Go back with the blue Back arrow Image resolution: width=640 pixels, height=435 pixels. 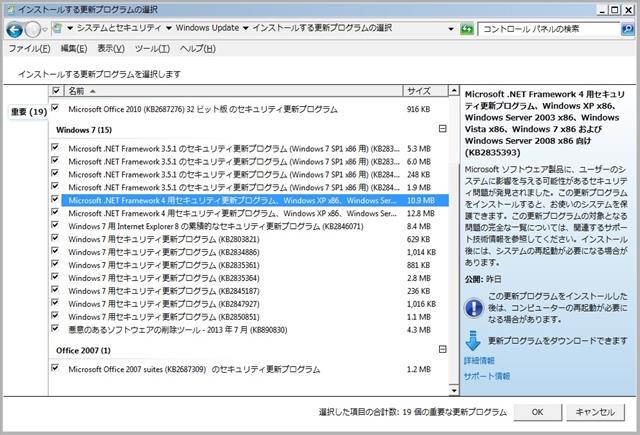click(14, 29)
